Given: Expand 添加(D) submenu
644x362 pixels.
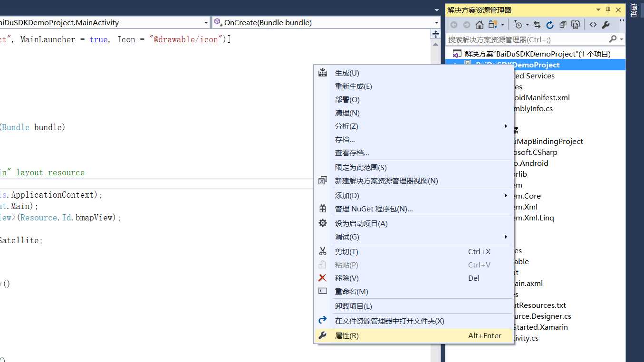Looking at the screenshot, I should (413, 196).
